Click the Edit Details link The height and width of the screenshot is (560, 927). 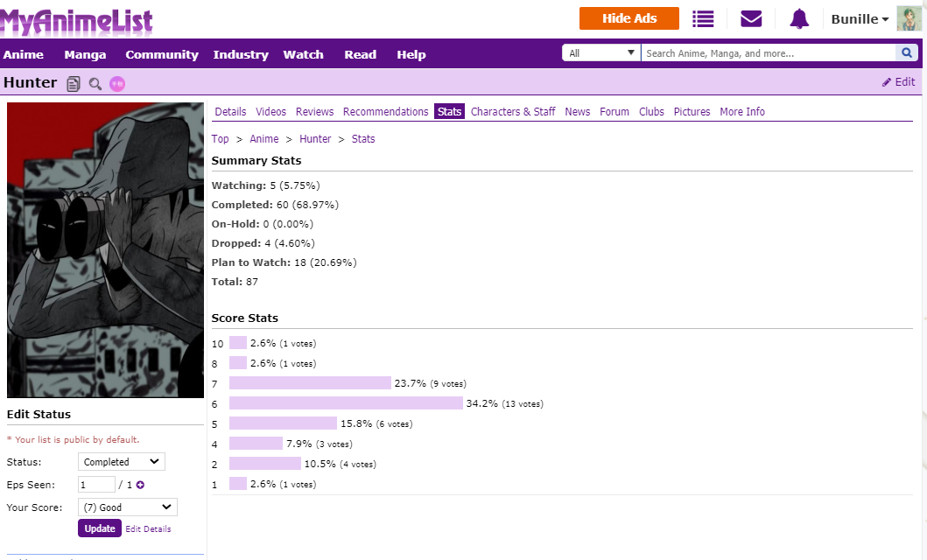[148, 528]
